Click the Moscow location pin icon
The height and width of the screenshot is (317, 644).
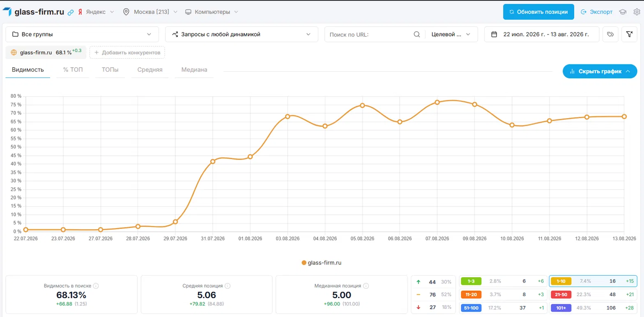point(126,12)
